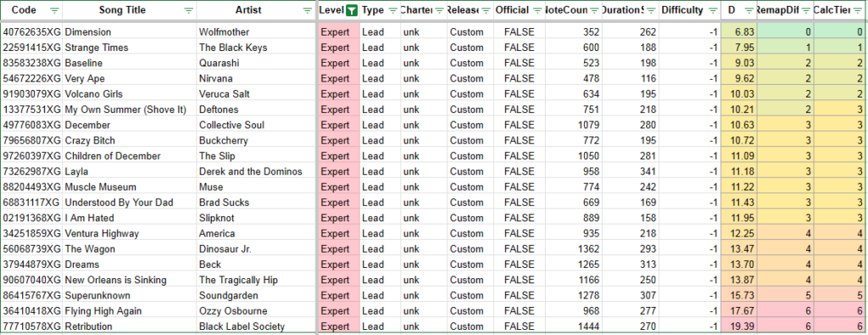868x335 pixels.
Task: Expand the Charter column filter dropdown
Action: (x=439, y=10)
